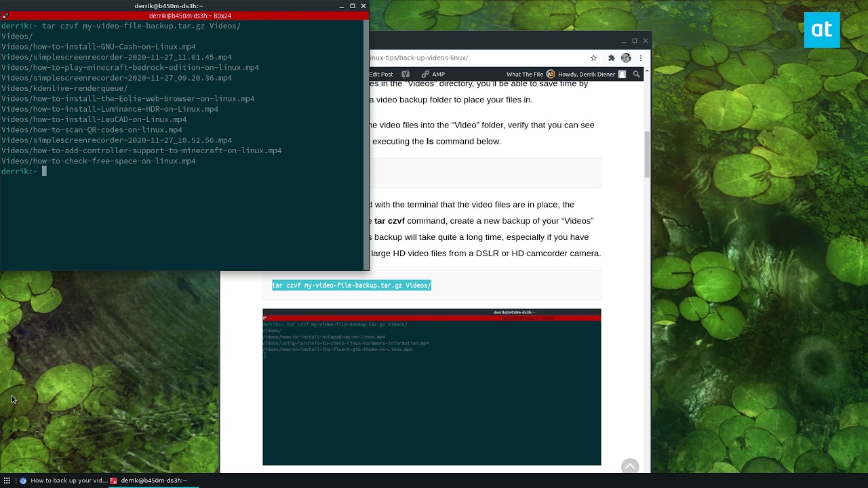This screenshot has width=868, height=488.
Task: Click the terminal command prompt line
Action: click(24, 171)
